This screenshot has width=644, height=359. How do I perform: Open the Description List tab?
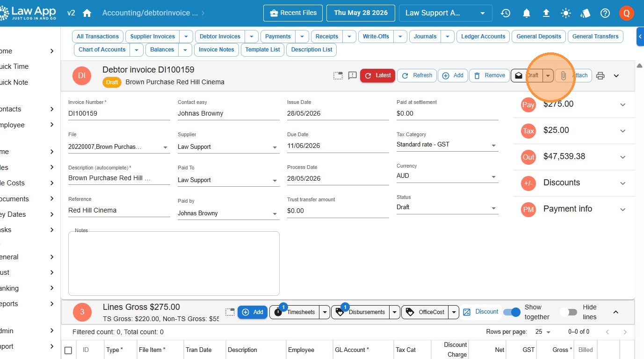click(311, 50)
